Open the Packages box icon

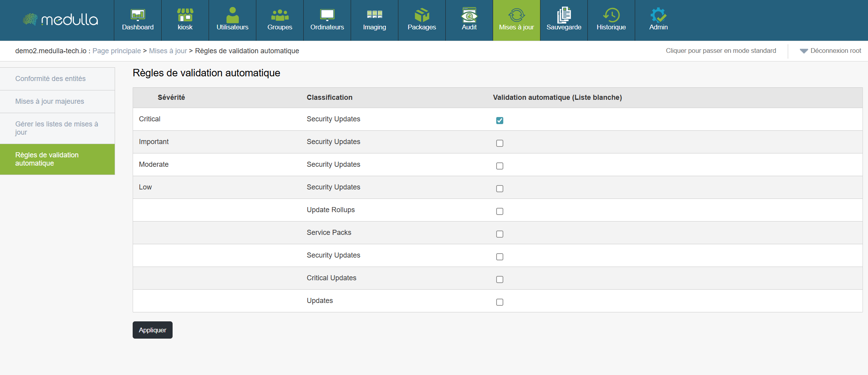pos(422,15)
